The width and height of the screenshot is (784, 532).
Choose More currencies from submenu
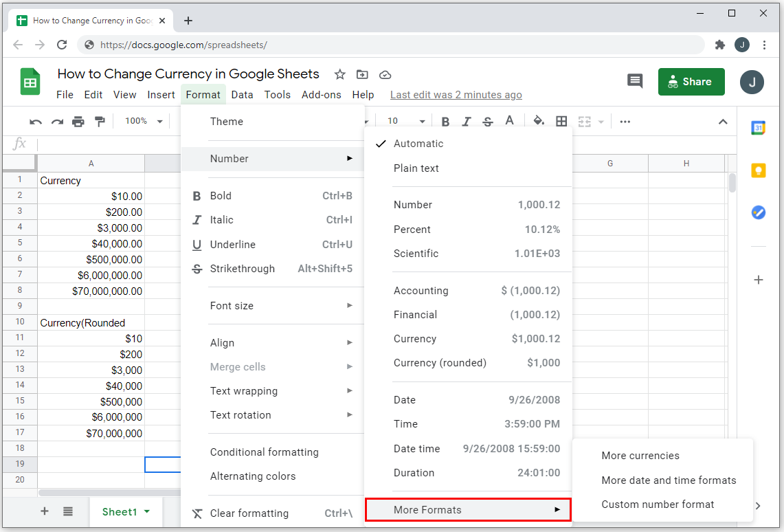coord(640,456)
